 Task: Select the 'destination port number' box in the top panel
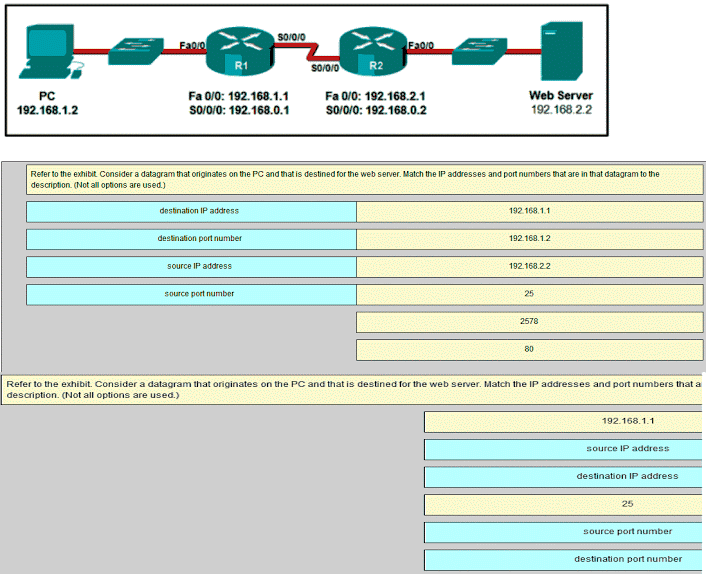click(191, 239)
